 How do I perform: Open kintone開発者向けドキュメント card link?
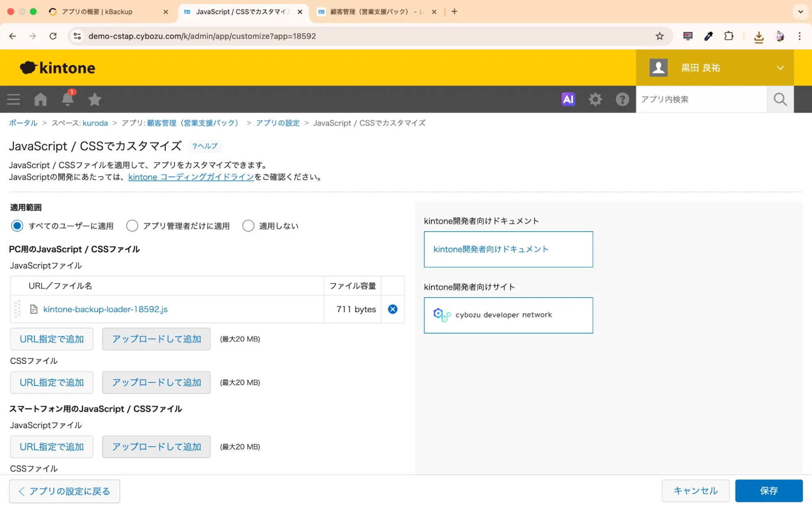(508, 249)
